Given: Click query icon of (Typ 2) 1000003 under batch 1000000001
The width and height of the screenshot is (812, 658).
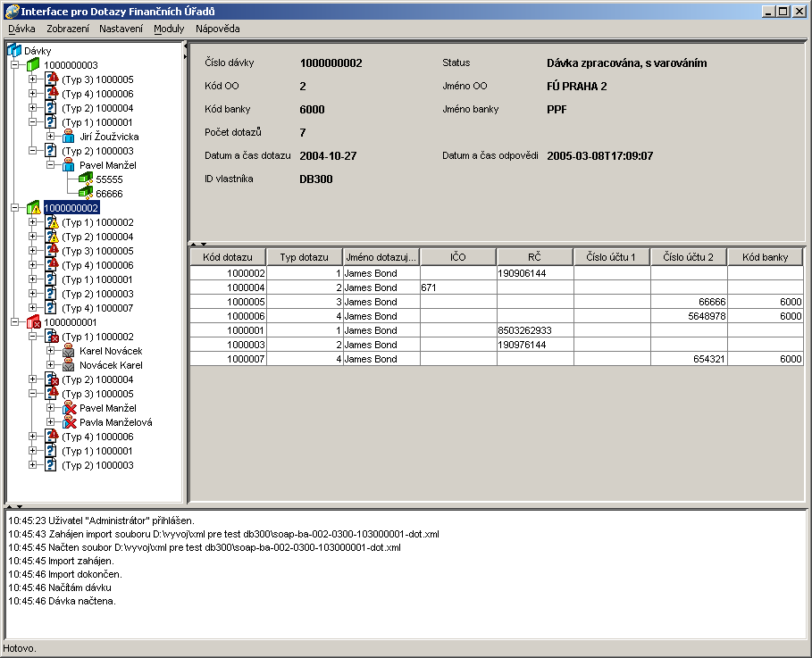Looking at the screenshot, I should point(50,465).
